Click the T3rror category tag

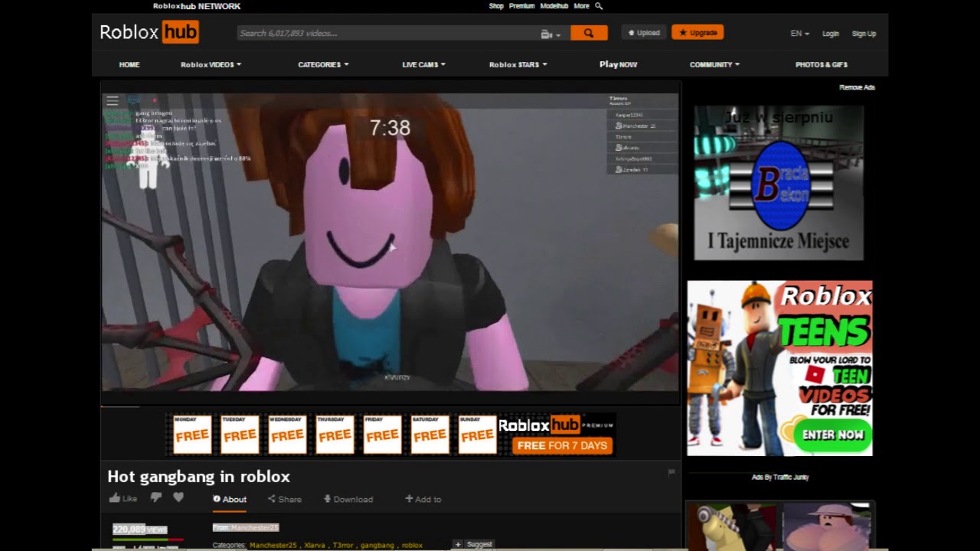[x=343, y=546]
